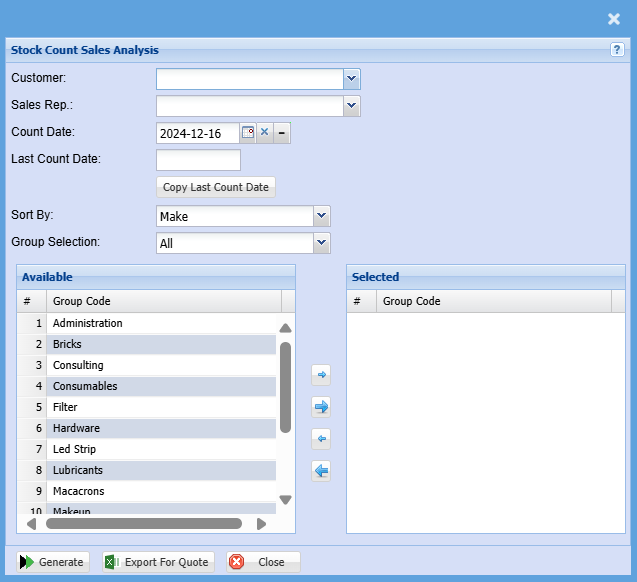The width and height of the screenshot is (637, 582).
Task: Open the Group Selection dropdown
Action: click(321, 243)
